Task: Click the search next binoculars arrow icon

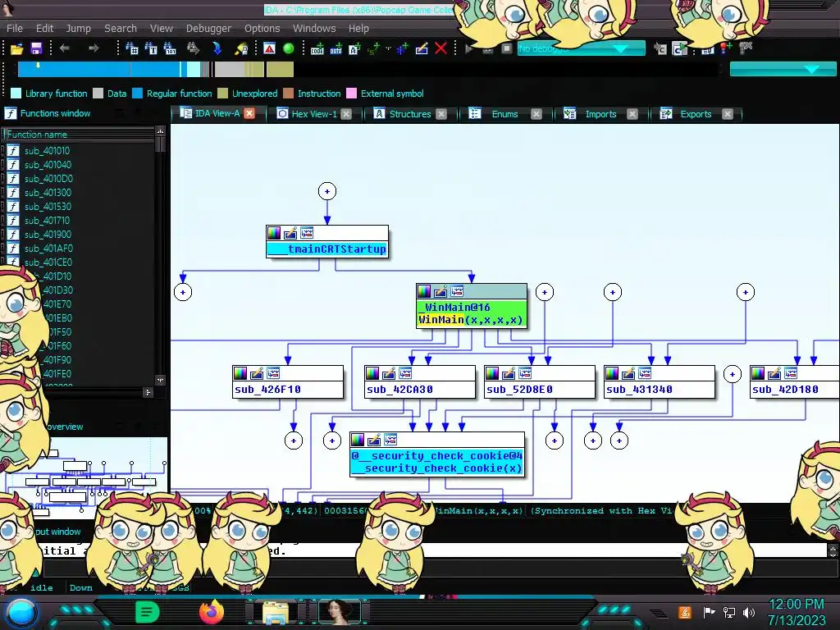Action: [x=193, y=48]
